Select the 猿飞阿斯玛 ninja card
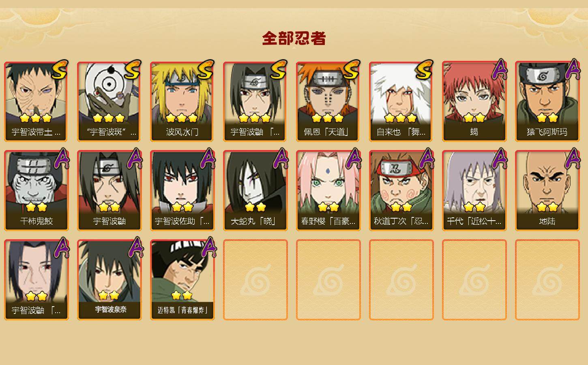Screen dimensions: 588x365 click(547, 101)
